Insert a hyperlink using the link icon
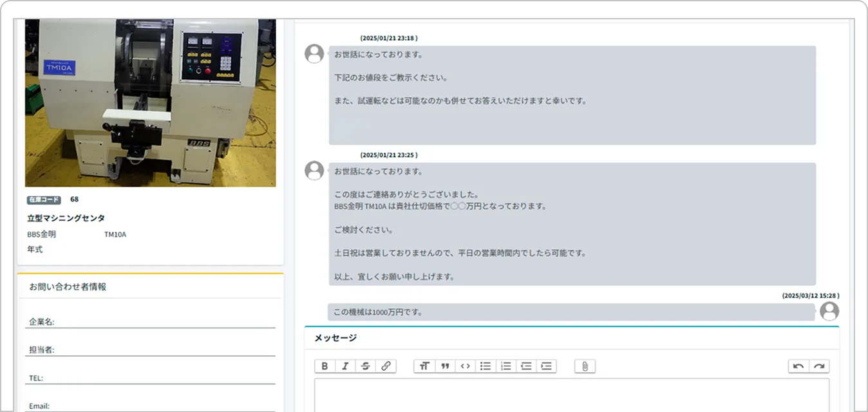Screen dimensions: 868x412 (385, 366)
